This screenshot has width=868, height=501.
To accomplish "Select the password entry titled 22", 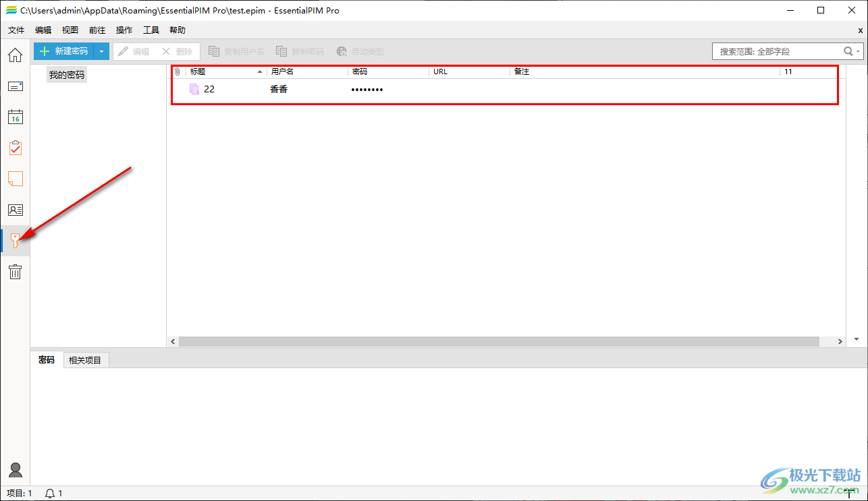I will 209,89.
